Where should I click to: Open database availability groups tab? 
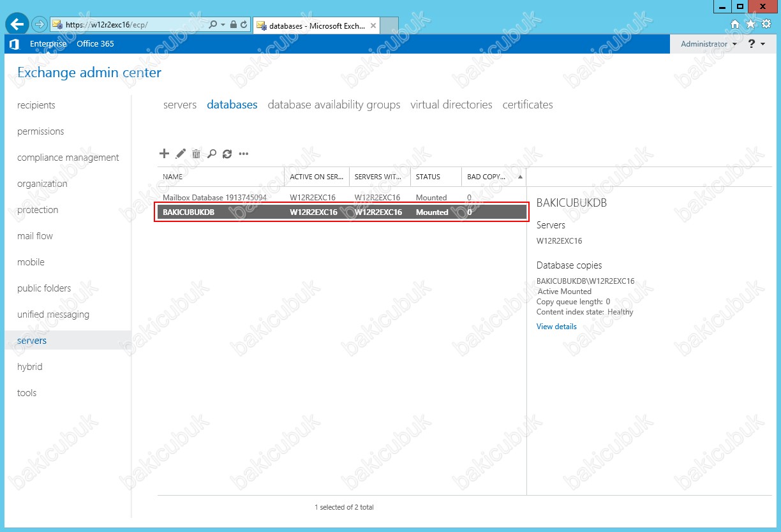(x=334, y=105)
